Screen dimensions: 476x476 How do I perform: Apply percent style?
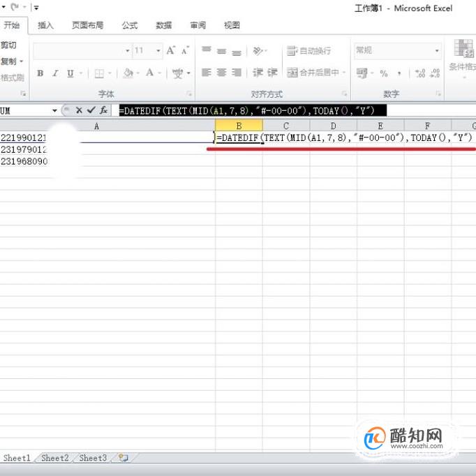coord(384,73)
